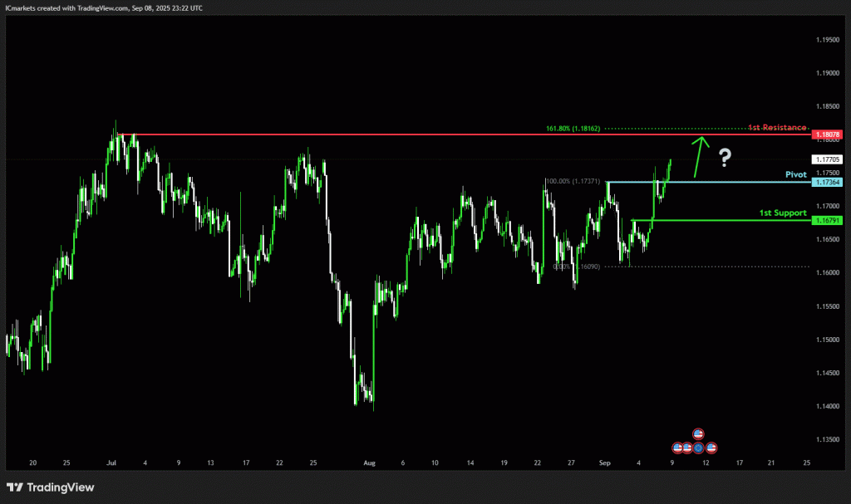Select the red horizontal resistance line
The image size is (851, 504).
[x=464, y=134]
